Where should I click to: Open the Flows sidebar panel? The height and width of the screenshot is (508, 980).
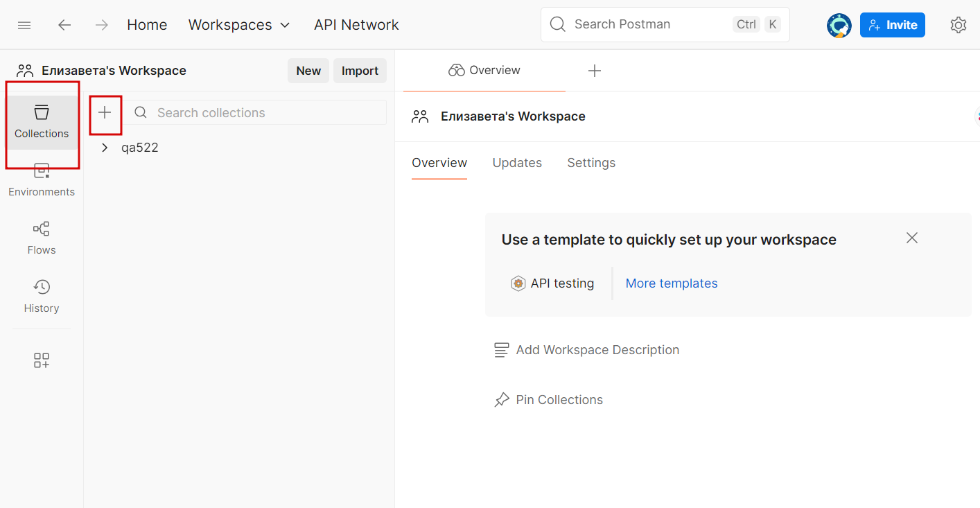pyautogui.click(x=42, y=238)
